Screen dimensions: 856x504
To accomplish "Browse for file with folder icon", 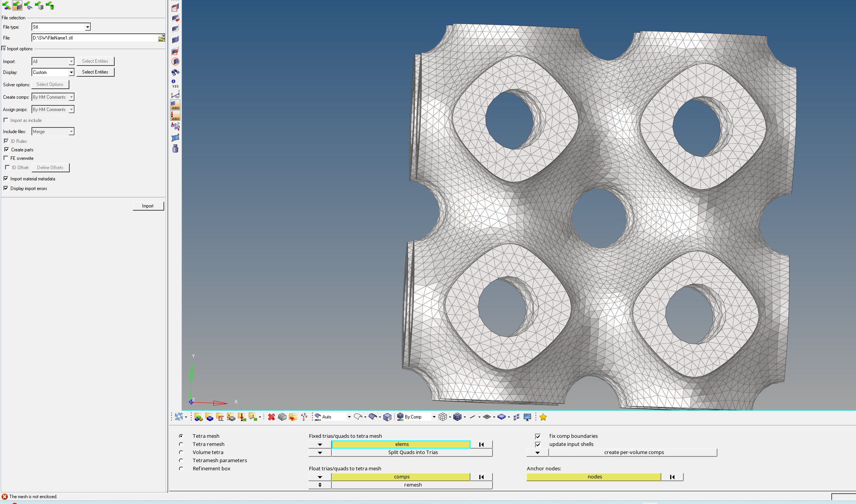I will click(161, 38).
